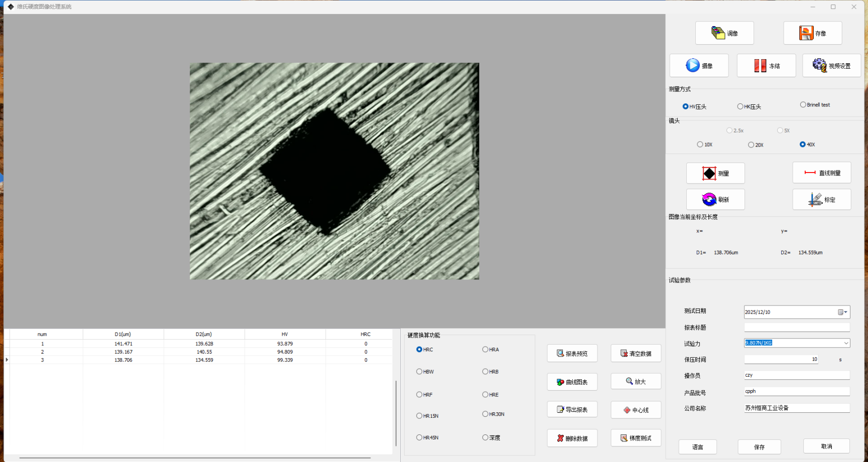Click the 报表标题 report title field
868x462 pixels.
(796, 328)
